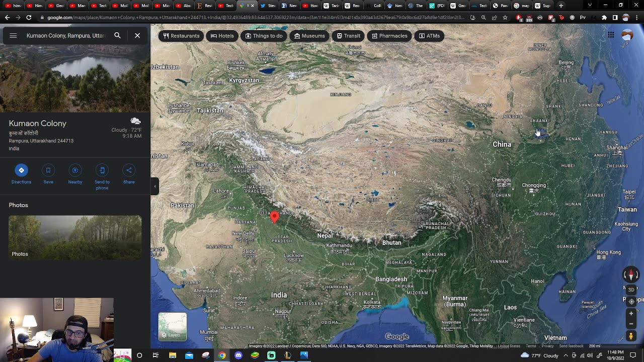
Task: Show Transit category results
Action: coord(349,36)
